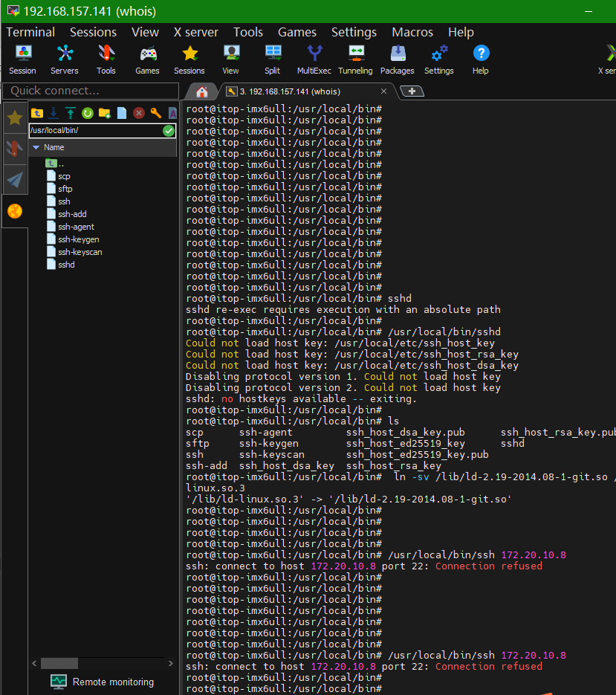
Task: Click the Quick connect field
Action: [91, 91]
